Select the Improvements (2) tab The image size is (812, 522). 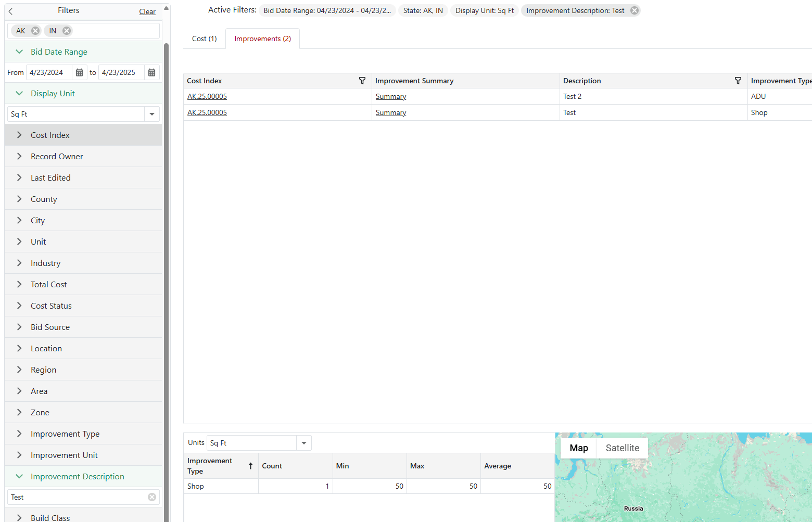pos(262,39)
